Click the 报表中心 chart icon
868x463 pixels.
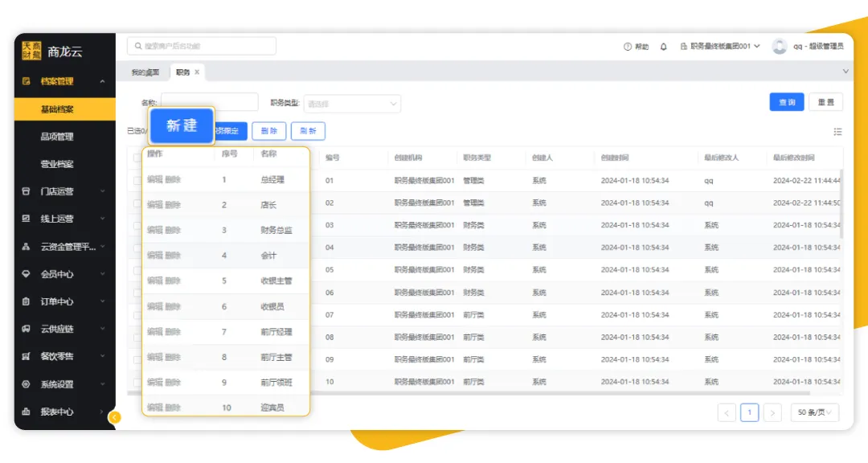pyautogui.click(x=26, y=412)
